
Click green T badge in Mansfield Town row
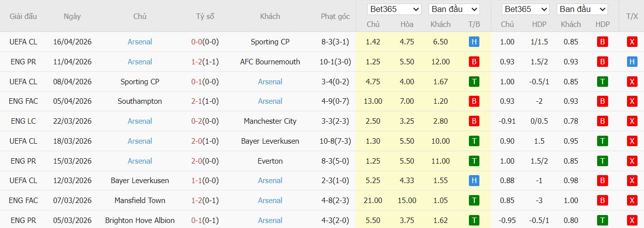474,201
